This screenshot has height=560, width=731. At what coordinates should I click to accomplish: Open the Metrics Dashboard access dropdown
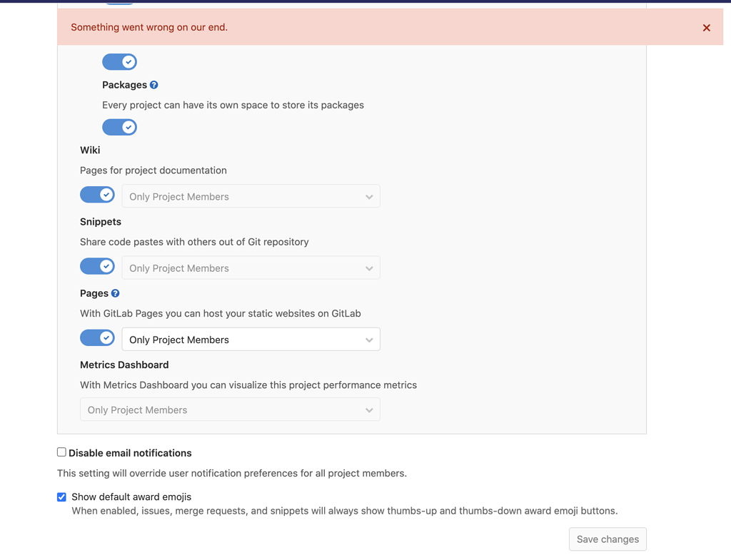click(229, 409)
